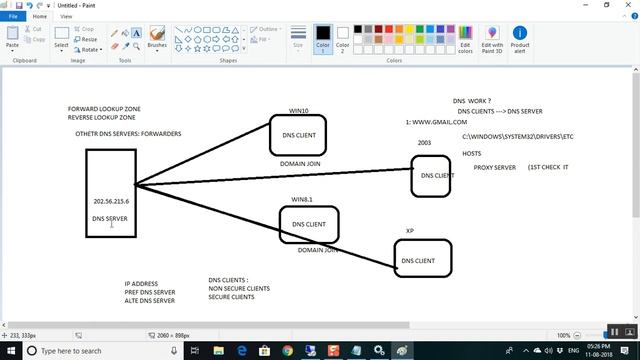Open Customize Quick Access Toolbar arrow
Screen dimensions: 640x360
(x=49, y=6)
